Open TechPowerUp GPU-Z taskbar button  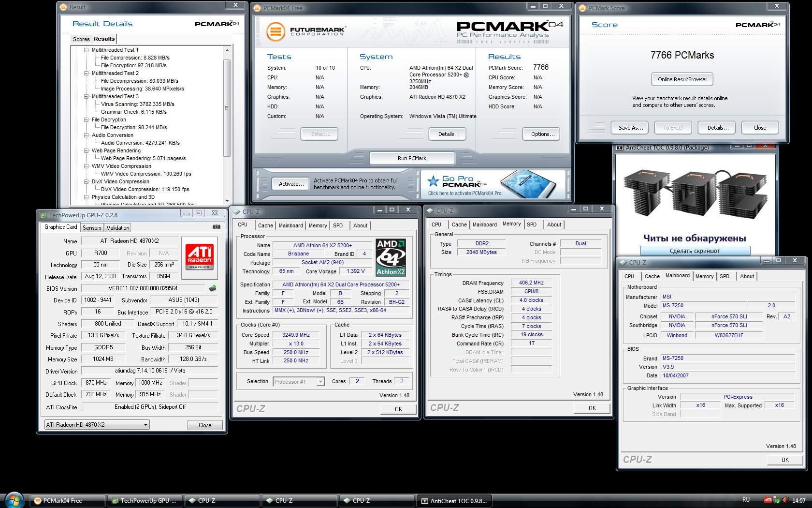(145, 501)
